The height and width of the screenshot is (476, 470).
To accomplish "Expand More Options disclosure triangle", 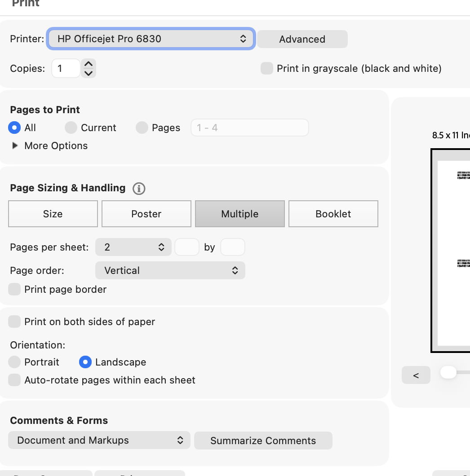I will 14,145.
